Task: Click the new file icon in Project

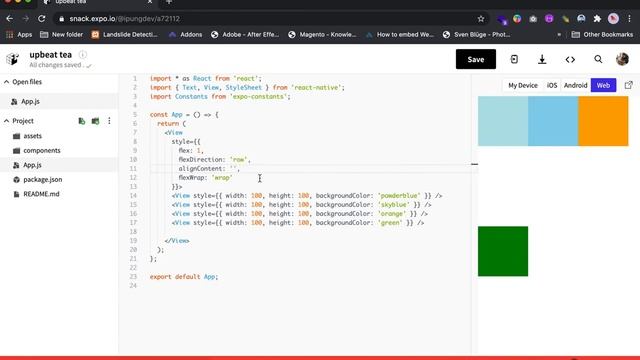Action: tap(82, 121)
